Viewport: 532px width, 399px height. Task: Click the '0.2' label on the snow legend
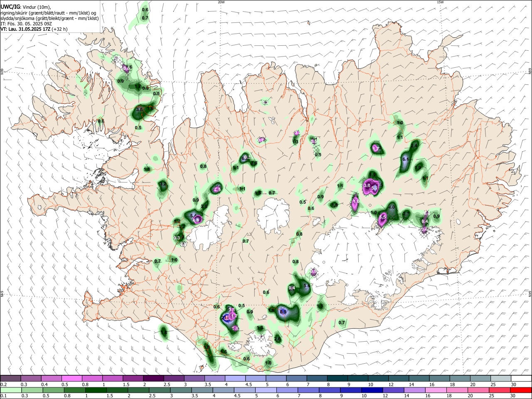pyautogui.click(x=4, y=384)
